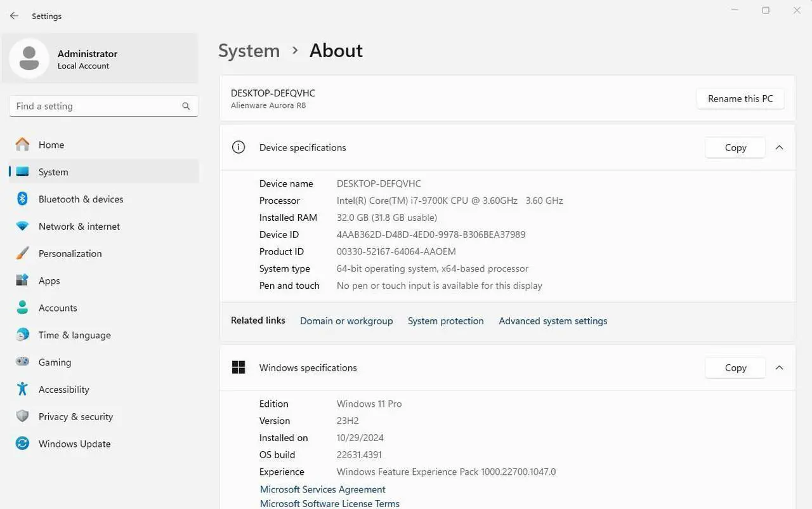Click the Home house icon
Image resolution: width=812 pixels, height=509 pixels.
[x=22, y=145]
